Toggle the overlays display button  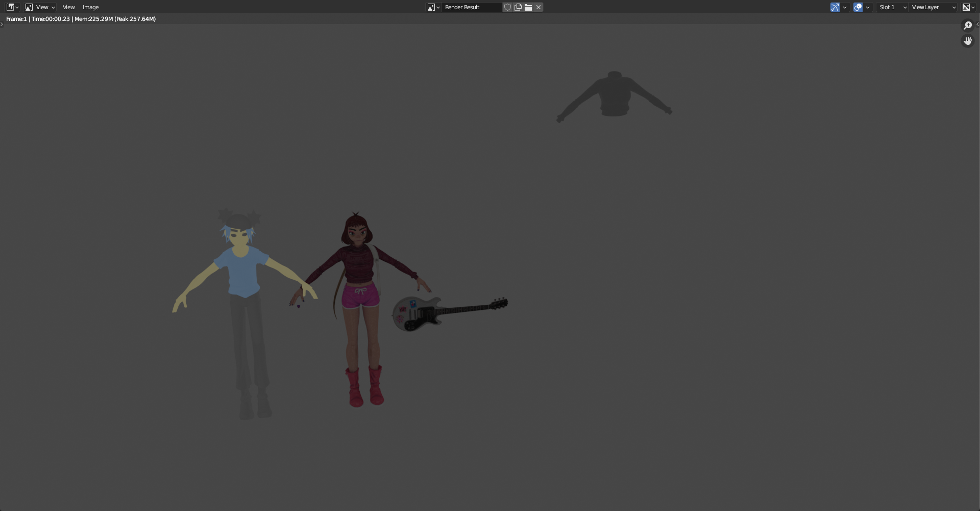858,7
